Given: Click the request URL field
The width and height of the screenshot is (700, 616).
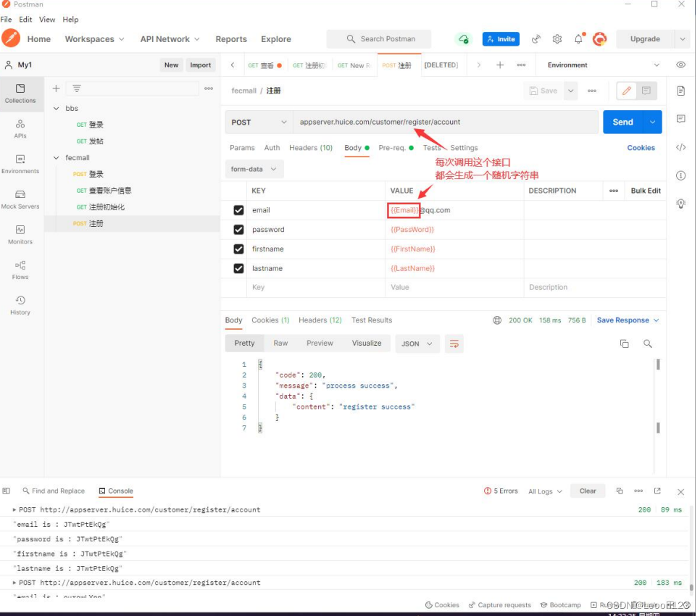Looking at the screenshot, I should tap(445, 122).
